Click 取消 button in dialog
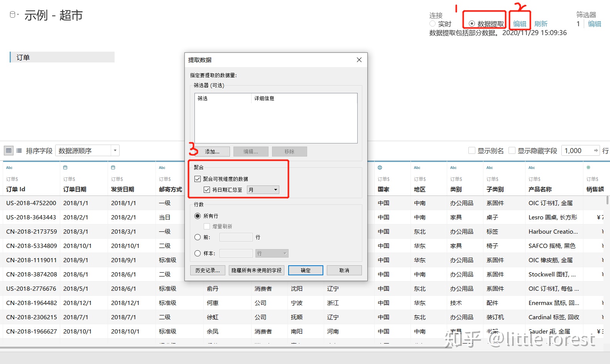Screen dimensions: 610x364 coord(344,270)
